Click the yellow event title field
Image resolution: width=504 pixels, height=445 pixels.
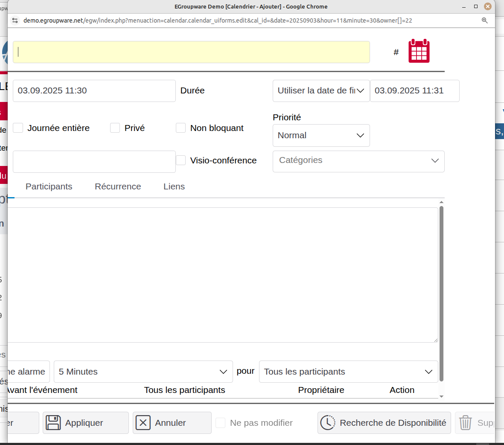tap(191, 52)
